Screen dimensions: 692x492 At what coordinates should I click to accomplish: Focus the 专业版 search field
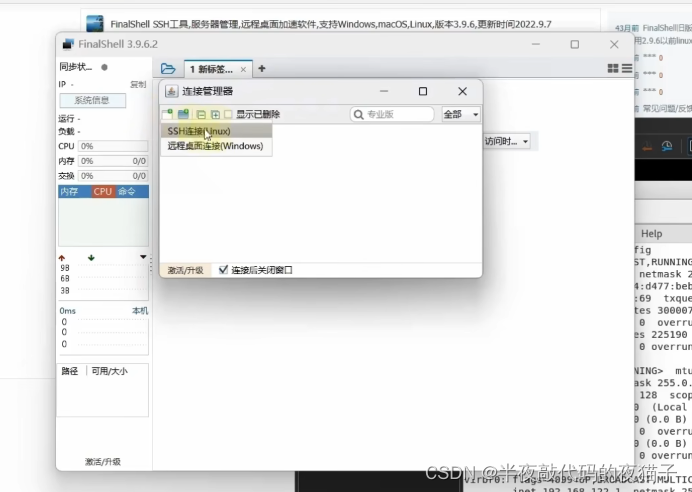click(392, 114)
